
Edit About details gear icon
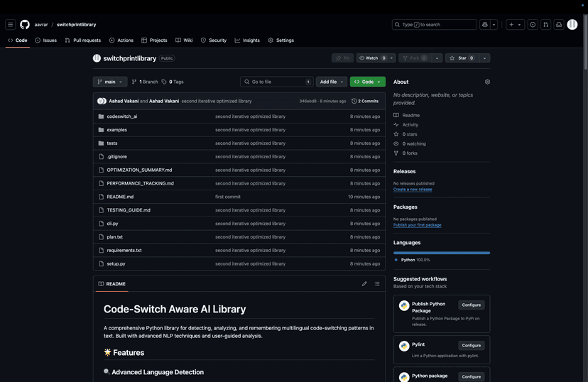tap(487, 82)
